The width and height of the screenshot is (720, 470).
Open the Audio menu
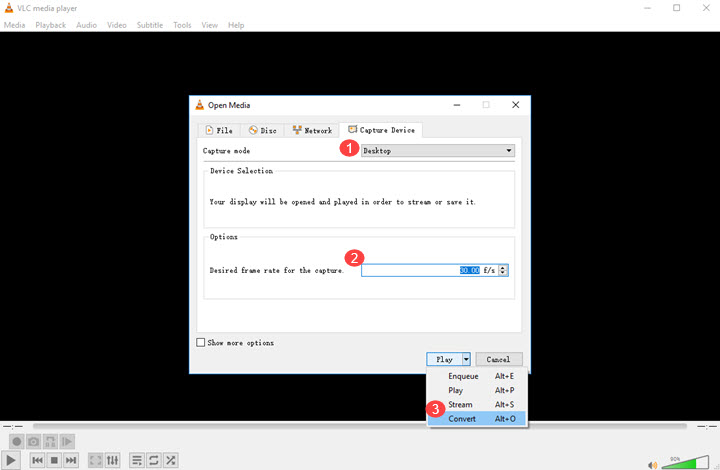coord(86,25)
